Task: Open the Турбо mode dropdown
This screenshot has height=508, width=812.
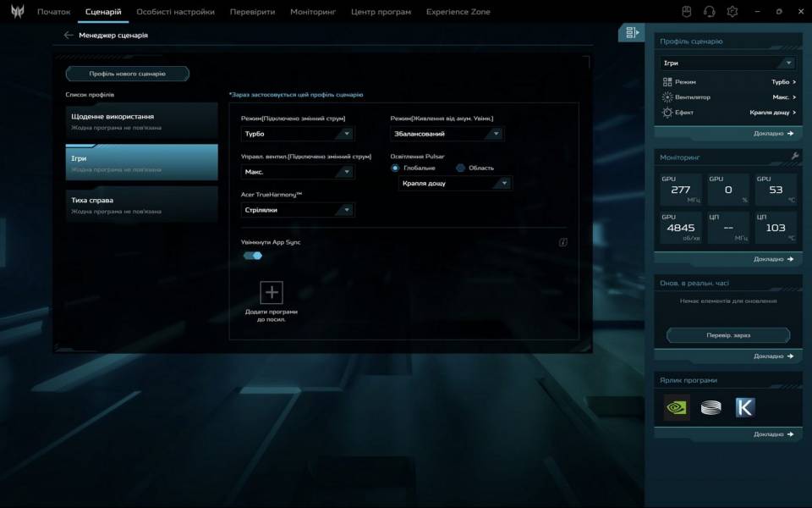Action: pos(297,134)
